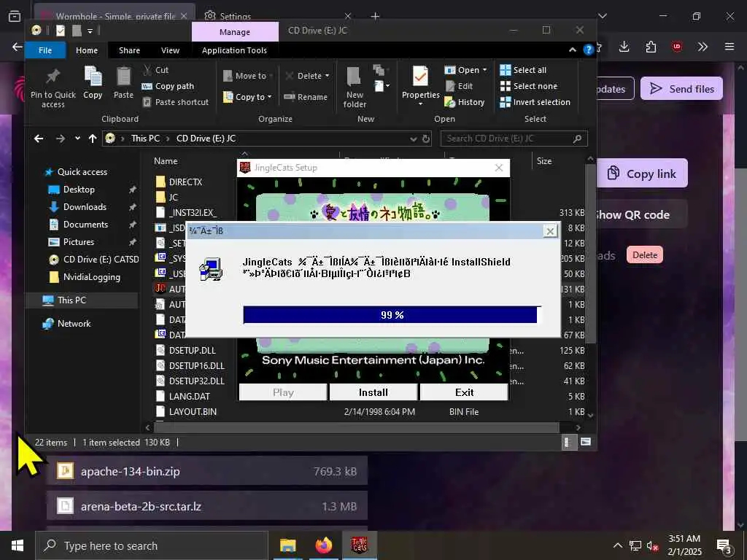Open recent locations dropdown in Explorer

pyautogui.click(x=77, y=139)
